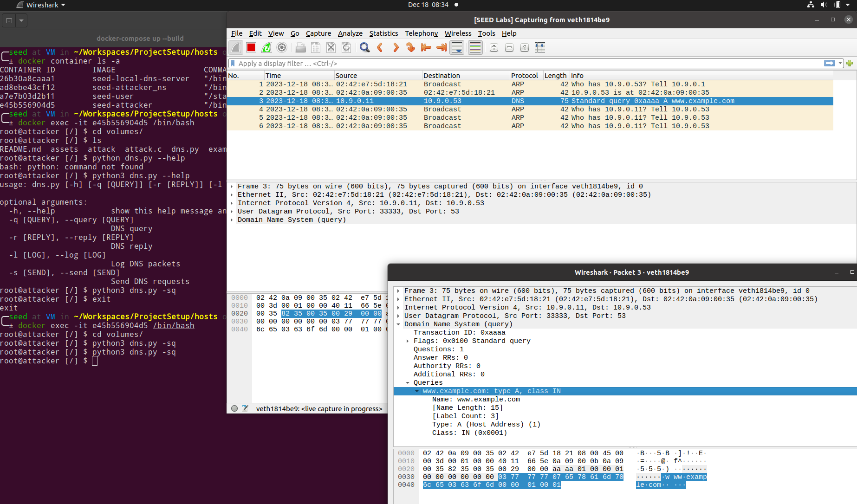857x504 pixels.
Task: Collapse Domain Name System in Packet 3 window
Action: [x=398, y=324]
